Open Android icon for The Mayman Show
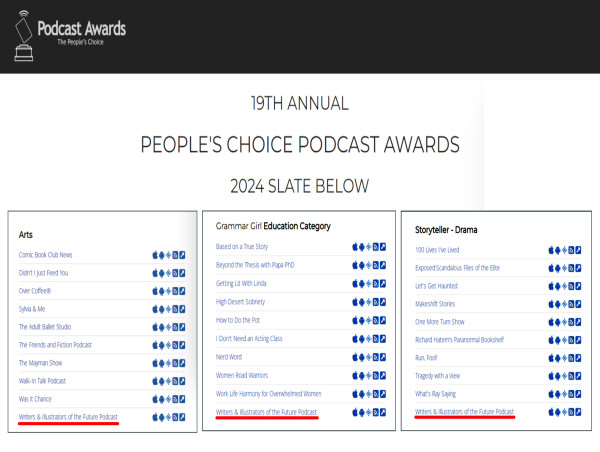The image size is (600, 452). (161, 363)
